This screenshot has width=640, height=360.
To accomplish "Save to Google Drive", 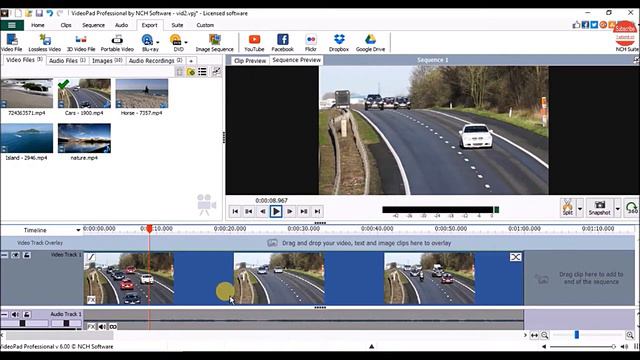I will point(370,42).
